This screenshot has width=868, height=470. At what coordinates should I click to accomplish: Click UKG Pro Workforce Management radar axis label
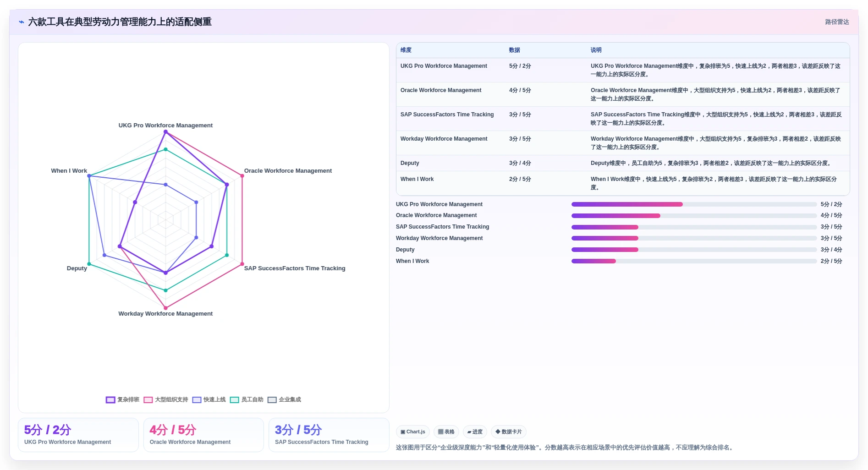[x=165, y=126]
